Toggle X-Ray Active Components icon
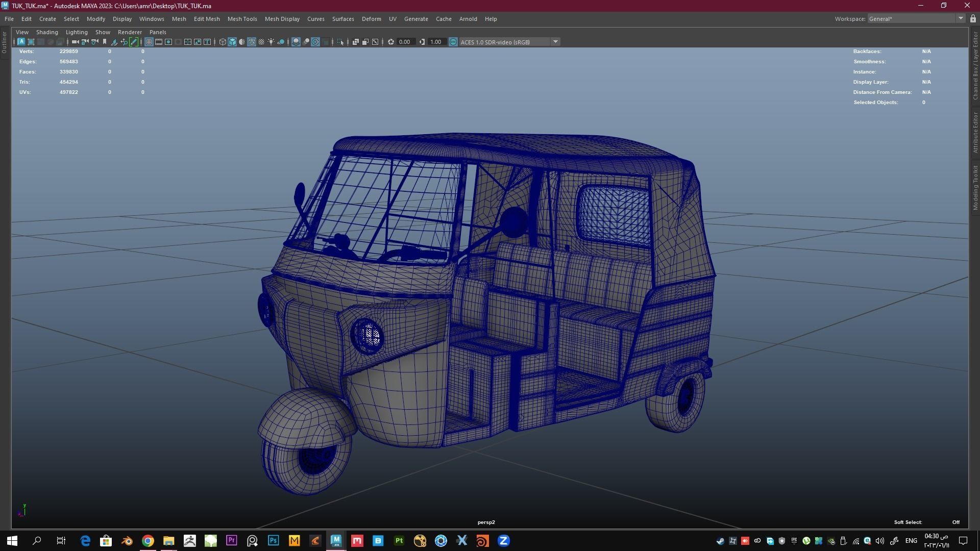Image resolution: width=980 pixels, height=551 pixels. 365,42
